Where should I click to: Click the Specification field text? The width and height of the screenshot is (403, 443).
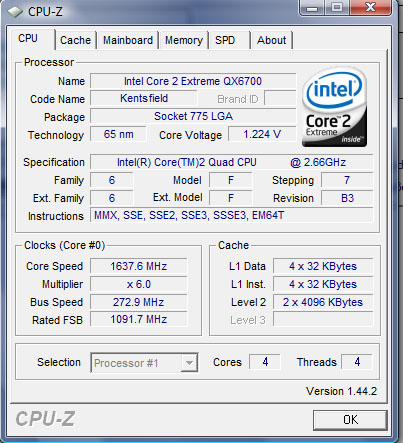coord(231,162)
